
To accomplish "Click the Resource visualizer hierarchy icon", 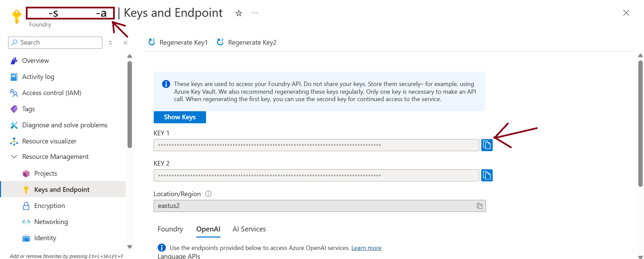I will 14,141.
